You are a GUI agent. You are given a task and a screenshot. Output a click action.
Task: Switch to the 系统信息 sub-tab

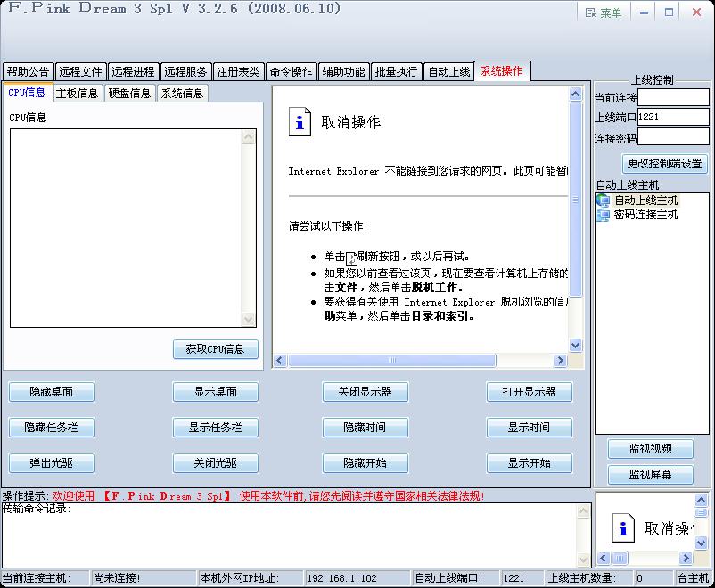(183, 93)
